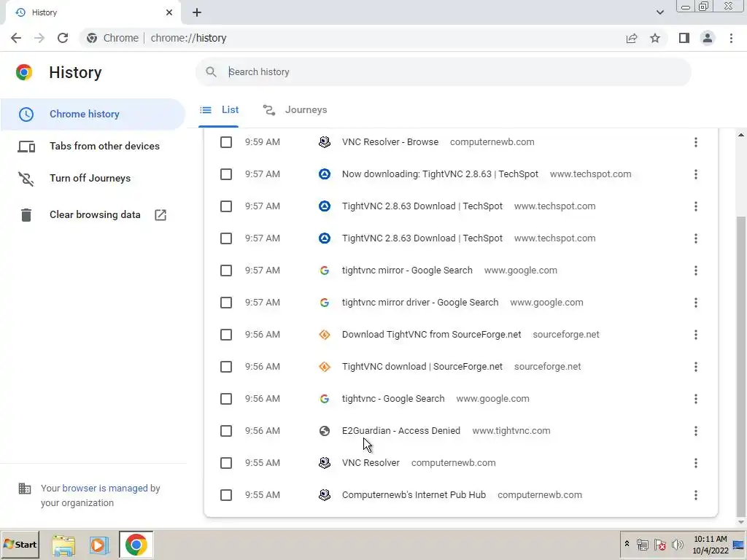This screenshot has width=747, height=560.
Task: Check the 9:55 AM VNC Resolver checkbox
Action: (x=226, y=463)
